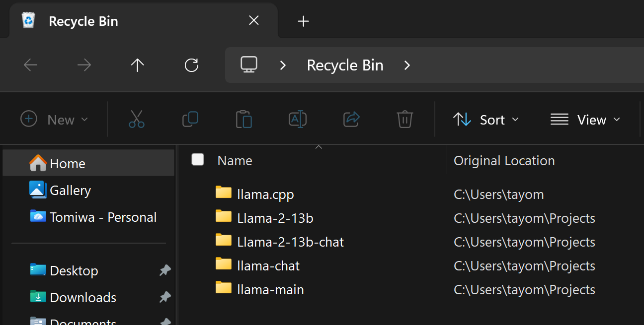This screenshot has width=644, height=325.
Task: Click the llama.cpp folder icon
Action: coord(224,193)
